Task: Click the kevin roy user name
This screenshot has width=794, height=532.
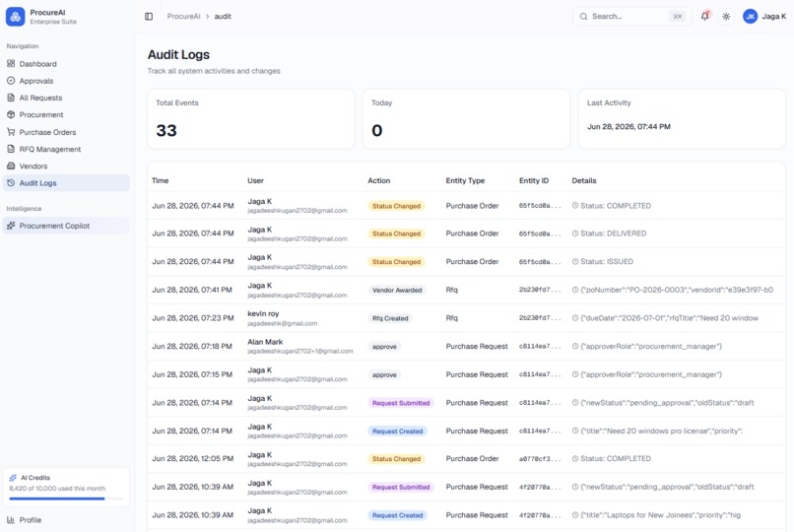Action: click(263, 313)
